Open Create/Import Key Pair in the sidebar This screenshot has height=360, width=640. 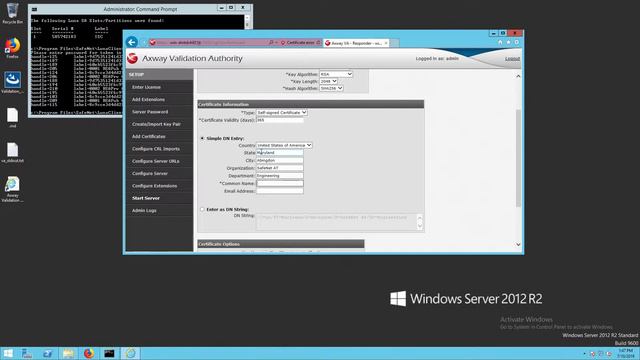point(156,124)
